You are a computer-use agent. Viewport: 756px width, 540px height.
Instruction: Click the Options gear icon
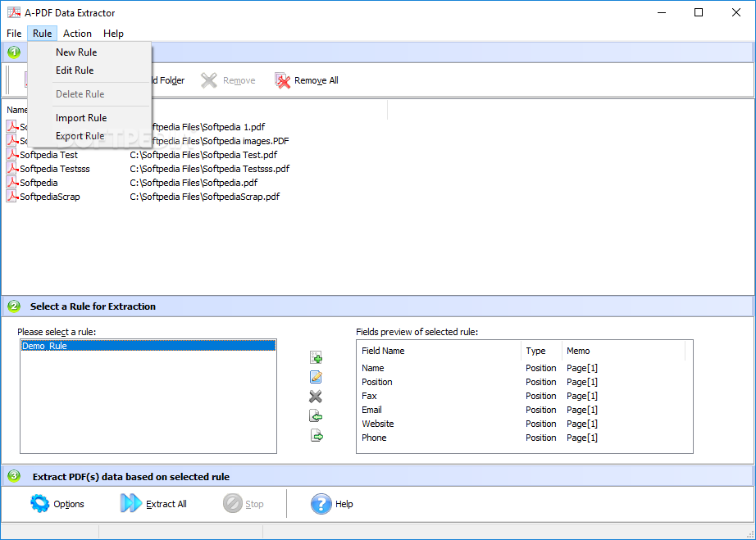click(39, 503)
